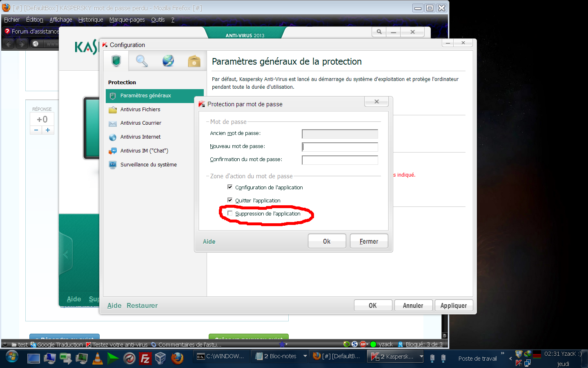
Task: Click the shield icon in system tray
Action: [519, 354]
